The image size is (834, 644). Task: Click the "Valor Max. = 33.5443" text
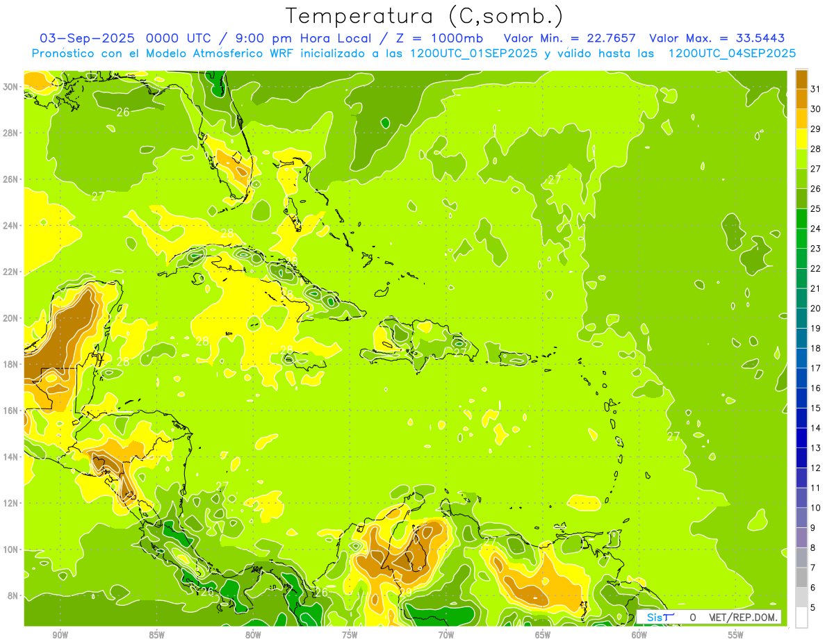click(x=717, y=38)
